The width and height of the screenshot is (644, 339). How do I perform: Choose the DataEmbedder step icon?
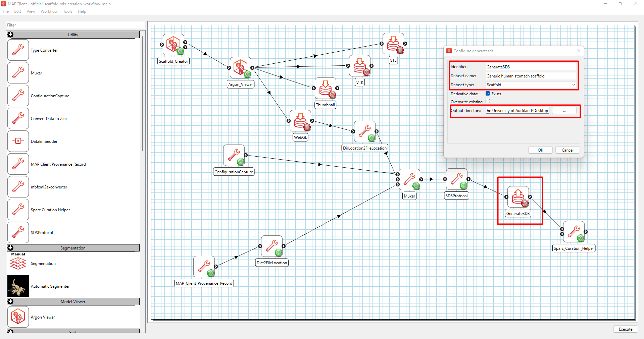pyautogui.click(x=18, y=141)
